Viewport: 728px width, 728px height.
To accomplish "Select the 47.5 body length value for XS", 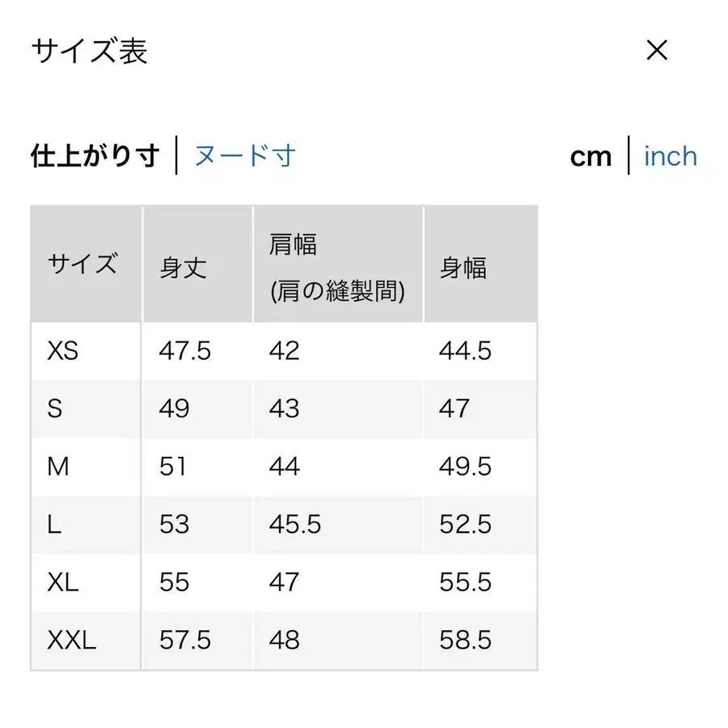I will point(185,351).
